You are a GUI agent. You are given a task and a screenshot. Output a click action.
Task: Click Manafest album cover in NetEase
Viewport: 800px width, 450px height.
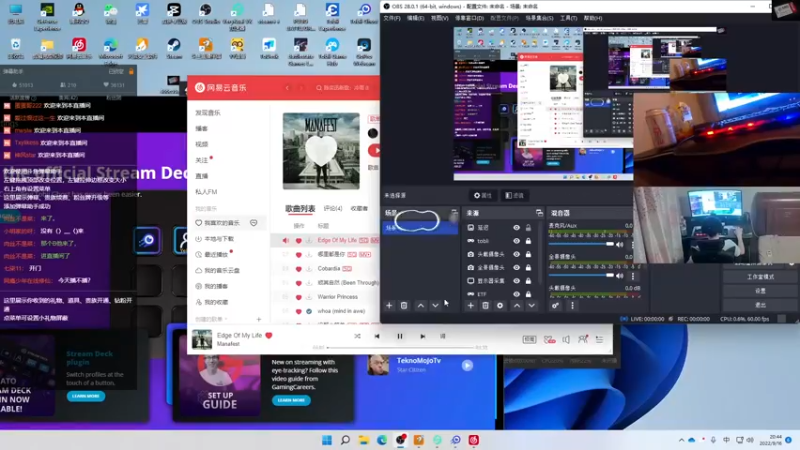click(x=321, y=151)
